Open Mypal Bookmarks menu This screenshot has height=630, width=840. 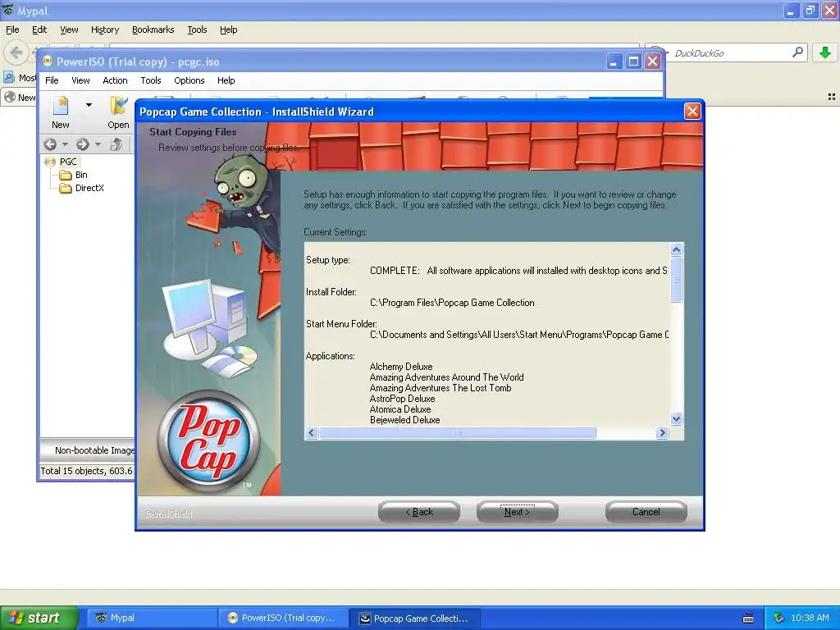point(153,30)
